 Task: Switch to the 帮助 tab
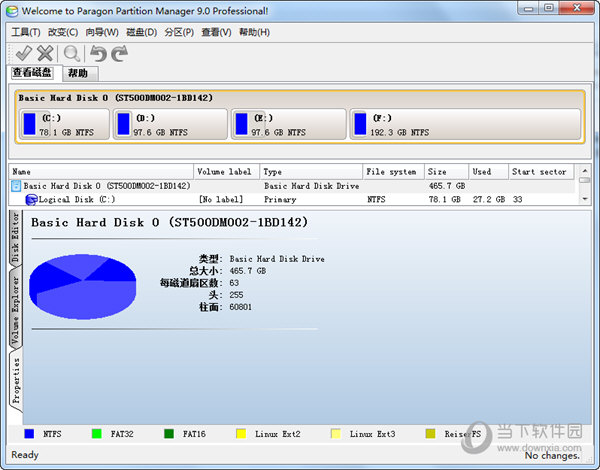[78, 73]
